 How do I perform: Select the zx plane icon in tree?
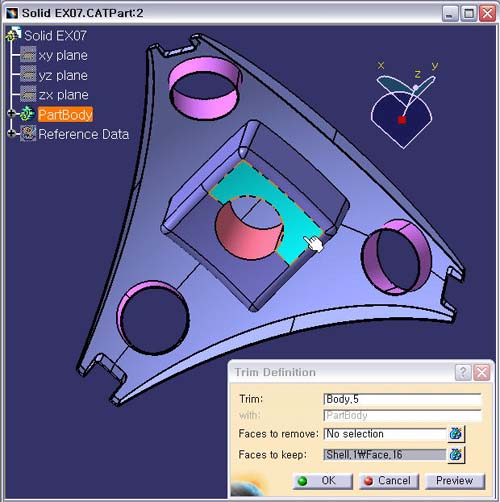28,94
